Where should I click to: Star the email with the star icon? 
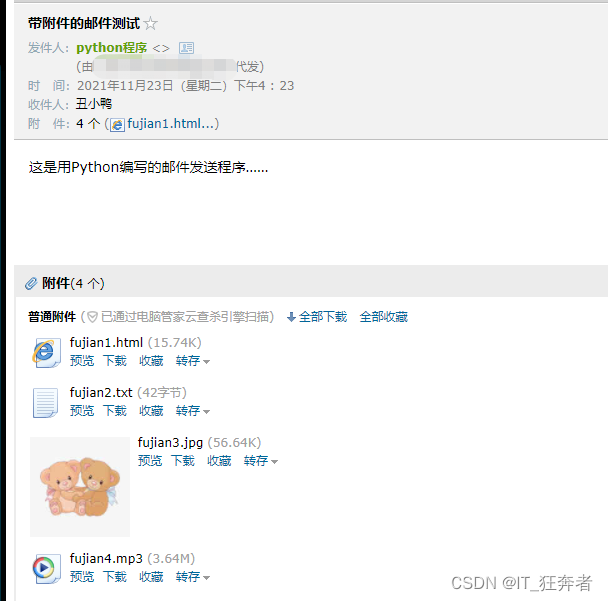150,24
